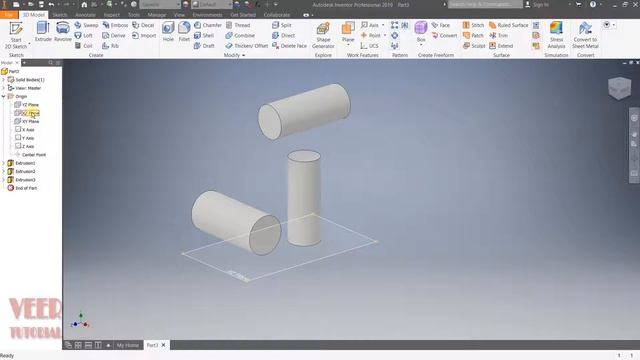This screenshot has width=640, height=360.
Task: Choose the Chamfer tool
Action: 208,25
